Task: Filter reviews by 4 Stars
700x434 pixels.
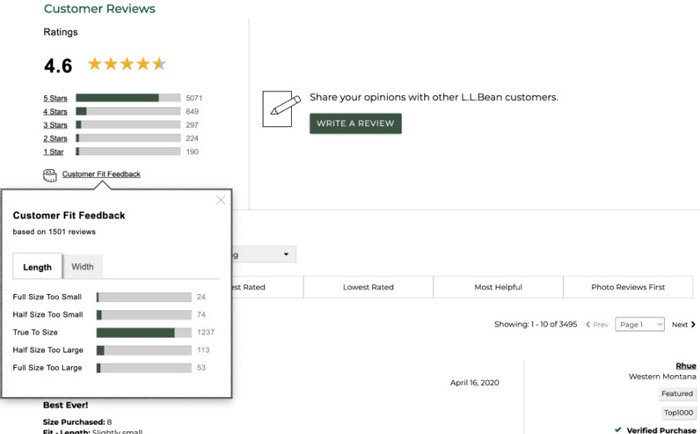Action: click(x=55, y=112)
